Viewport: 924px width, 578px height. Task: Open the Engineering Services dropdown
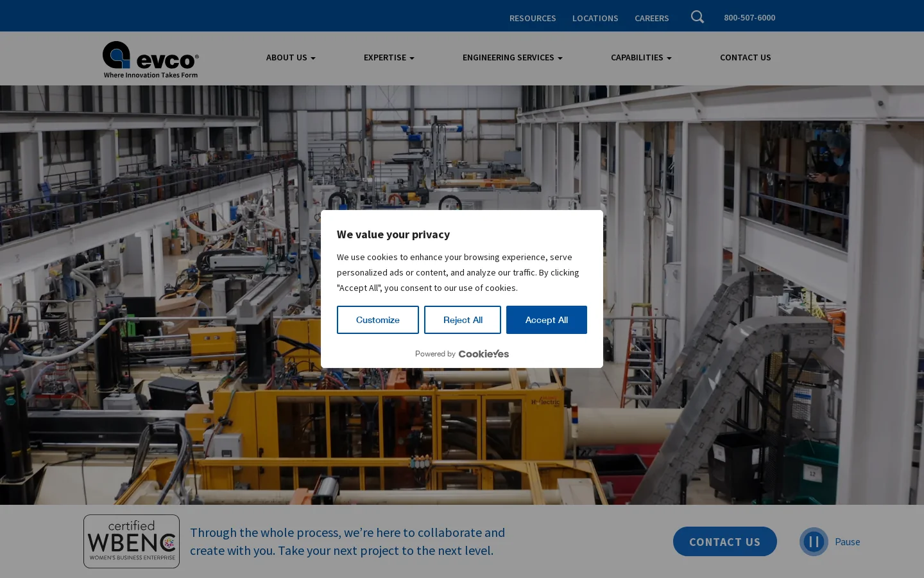[513, 58]
